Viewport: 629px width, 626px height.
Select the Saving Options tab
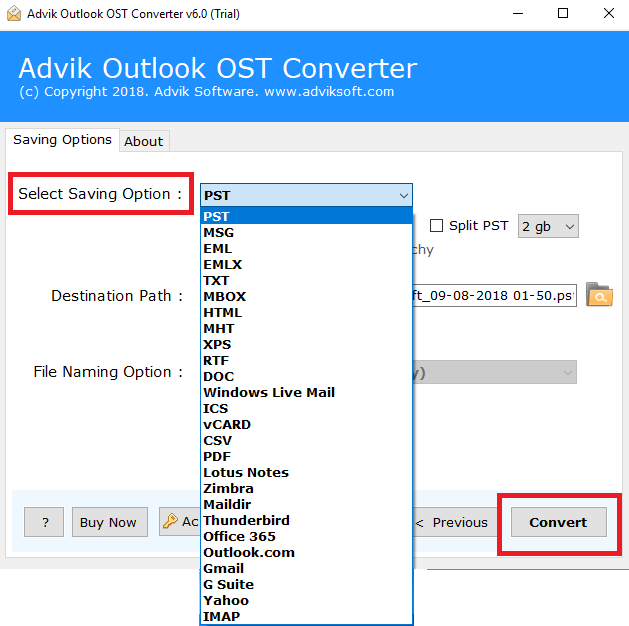62,140
